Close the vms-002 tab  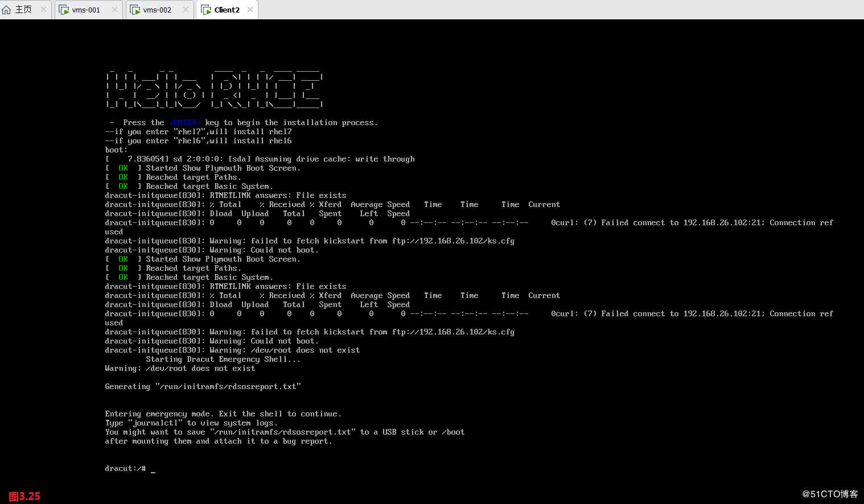coord(186,10)
